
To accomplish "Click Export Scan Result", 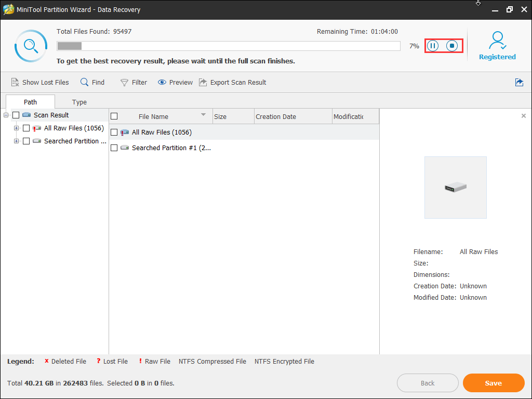I will tap(232, 82).
